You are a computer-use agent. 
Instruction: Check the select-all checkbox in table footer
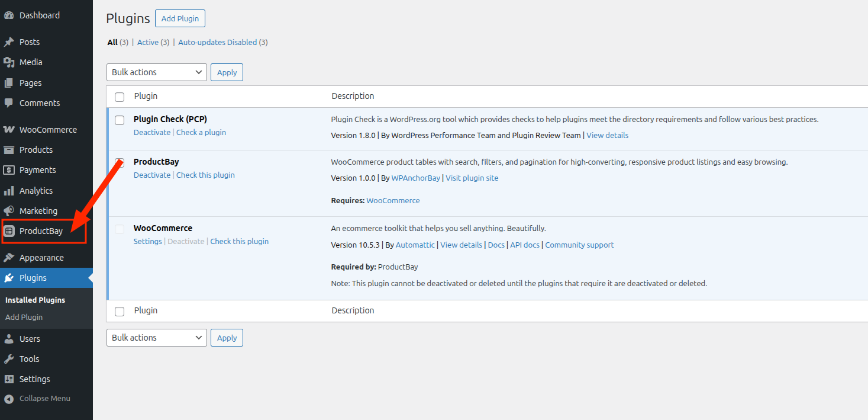pyautogui.click(x=120, y=312)
